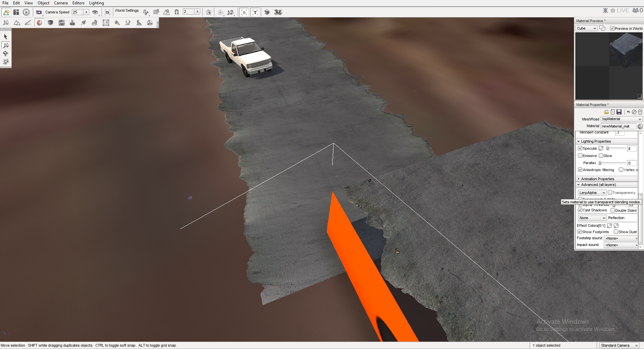The image size is (644, 349).
Task: Toggle the soft snap magnet icon
Action: pyautogui.click(x=176, y=12)
